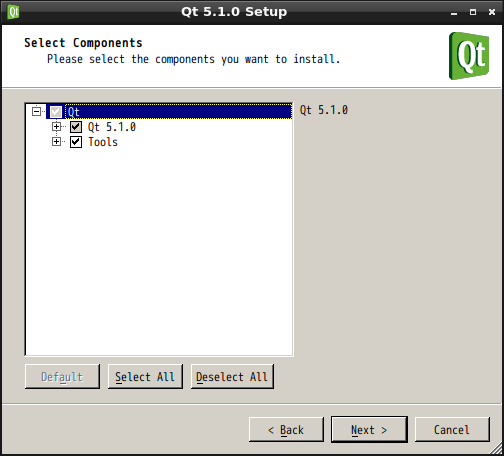
Task: Minimize the Qt 5.1.0 Setup window
Action: pos(454,13)
